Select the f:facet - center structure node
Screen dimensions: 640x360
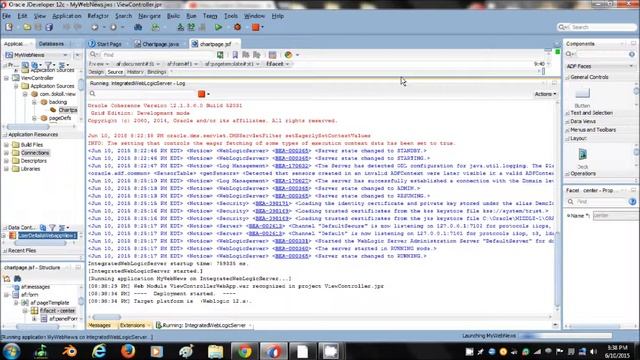(57, 311)
